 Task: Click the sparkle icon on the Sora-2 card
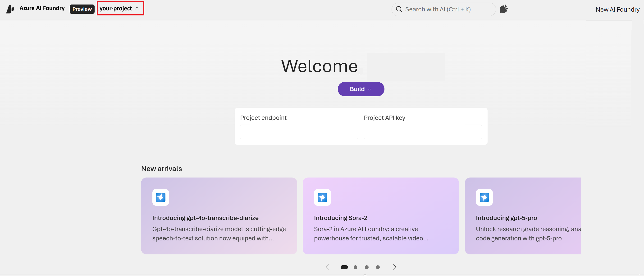(322, 197)
